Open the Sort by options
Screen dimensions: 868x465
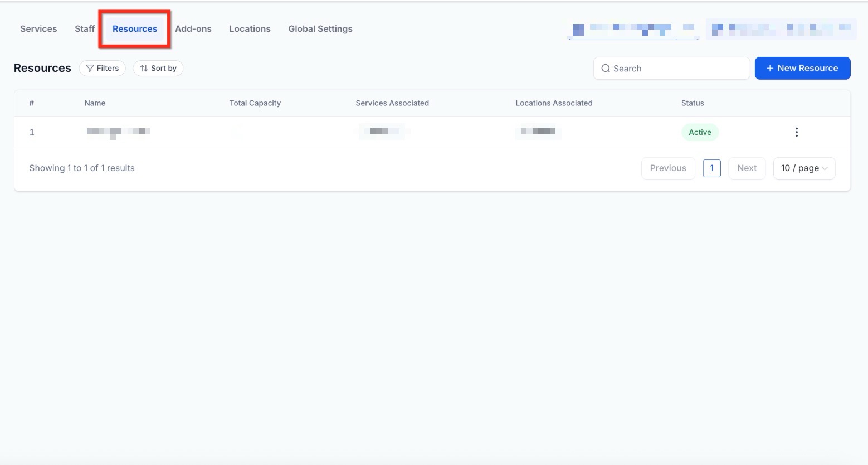(158, 68)
